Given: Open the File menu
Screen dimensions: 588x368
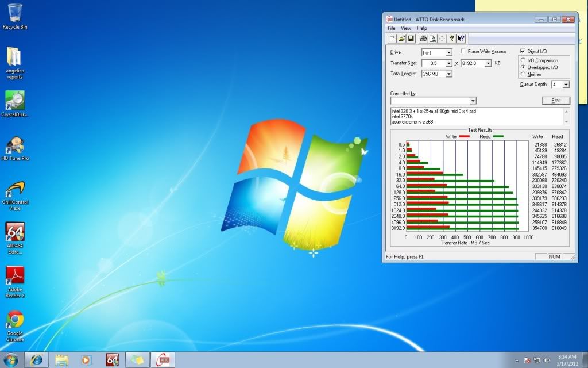Looking at the screenshot, I should (x=392, y=28).
